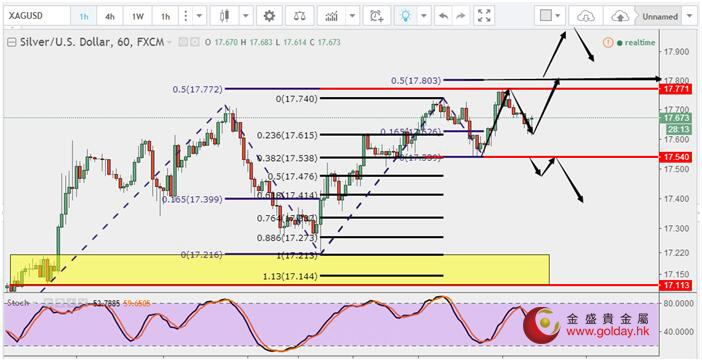Load chart layout from cloud
Screen dimensions: 702x360
click(584, 17)
